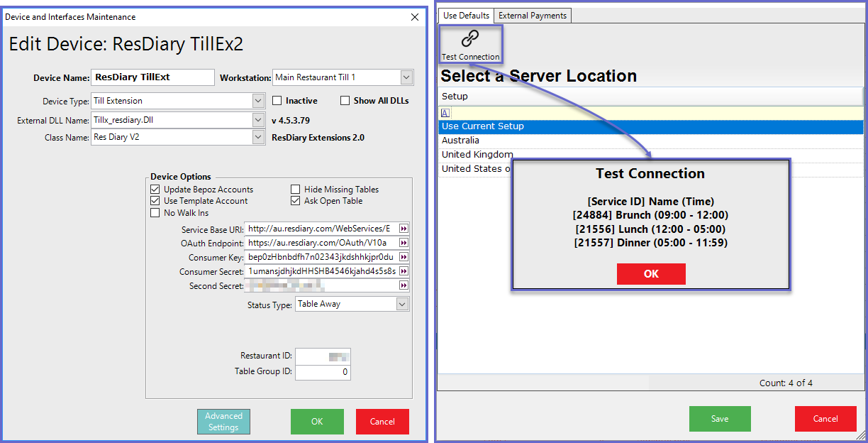
Task: Open Advanced Settings
Action: click(223, 422)
